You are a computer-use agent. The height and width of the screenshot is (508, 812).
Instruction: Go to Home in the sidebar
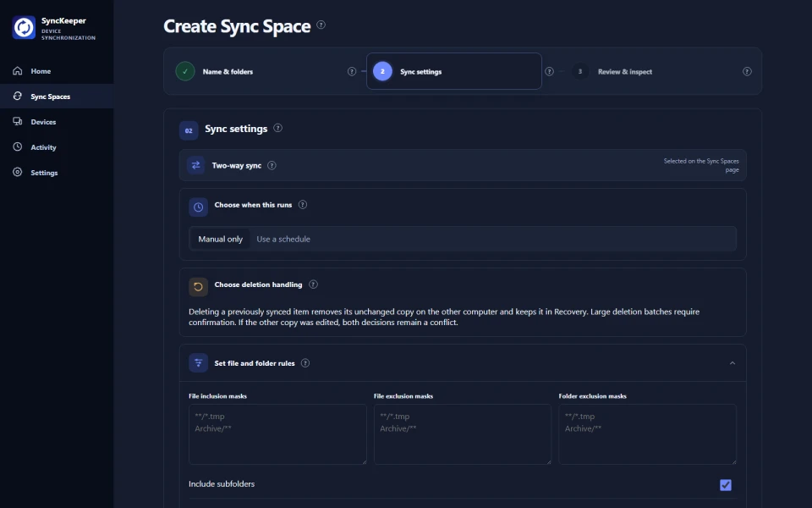point(57,71)
